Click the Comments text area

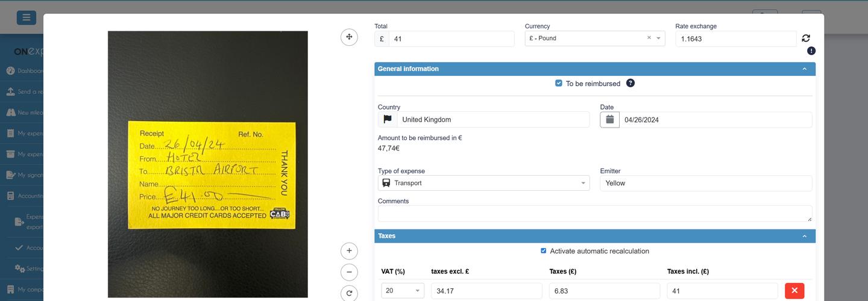point(594,214)
